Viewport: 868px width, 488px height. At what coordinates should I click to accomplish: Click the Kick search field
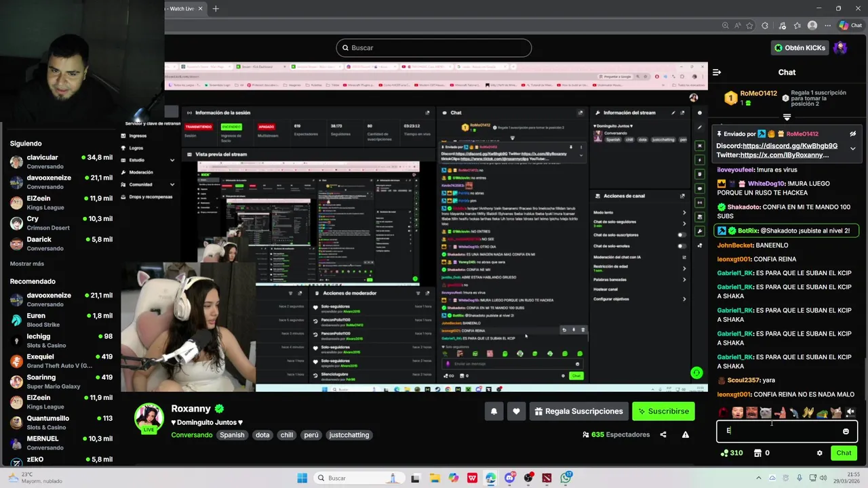pos(434,47)
